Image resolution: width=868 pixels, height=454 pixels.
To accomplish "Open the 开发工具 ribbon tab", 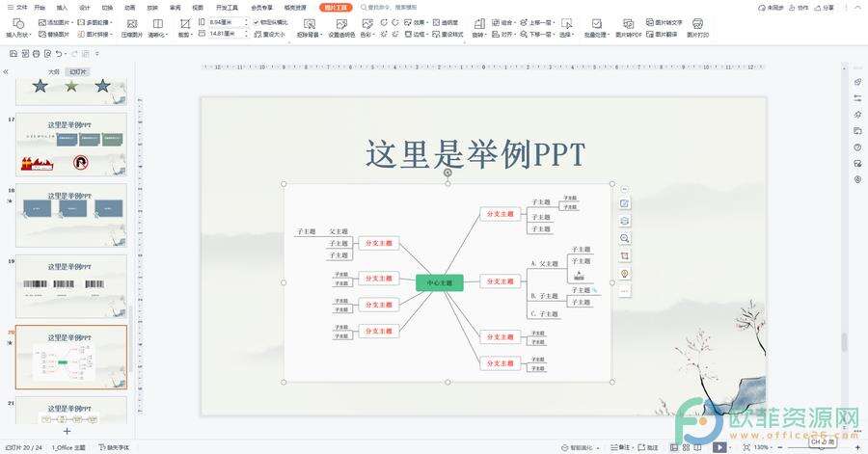I will [x=227, y=8].
